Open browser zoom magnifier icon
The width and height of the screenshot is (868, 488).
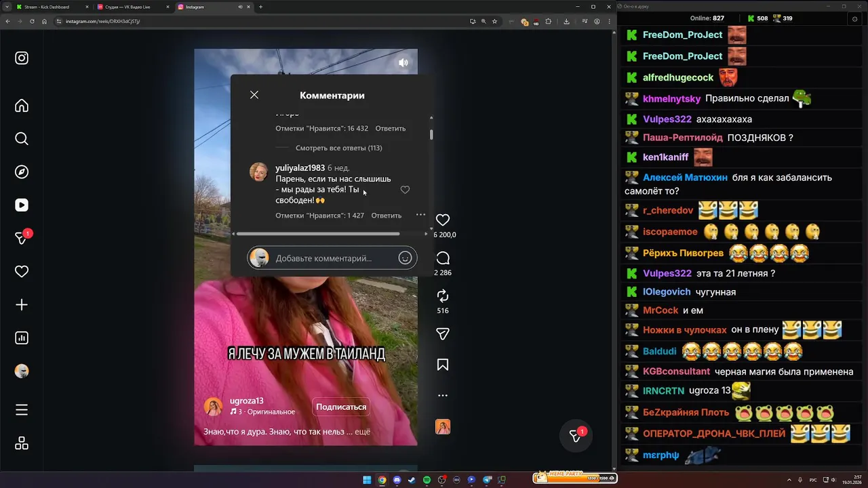[484, 21]
